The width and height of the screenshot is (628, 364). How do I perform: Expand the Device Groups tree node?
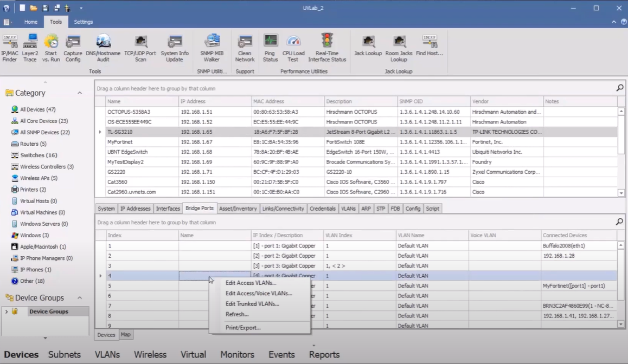point(7,311)
